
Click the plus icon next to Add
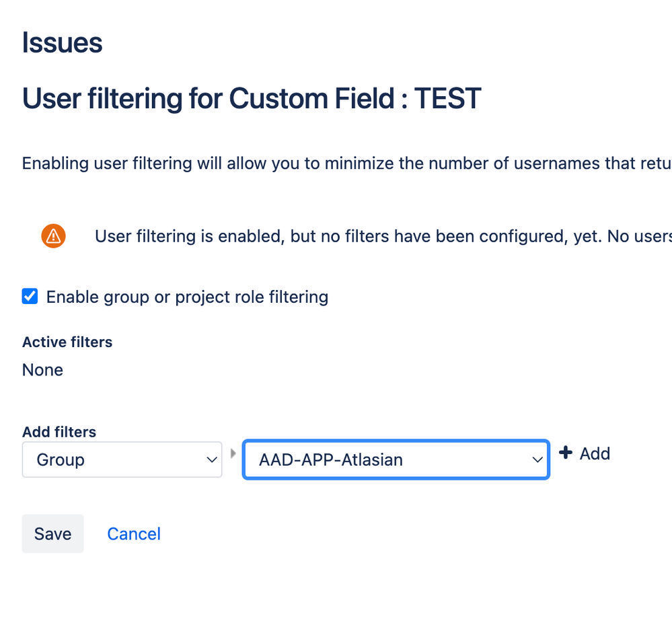pyautogui.click(x=566, y=453)
